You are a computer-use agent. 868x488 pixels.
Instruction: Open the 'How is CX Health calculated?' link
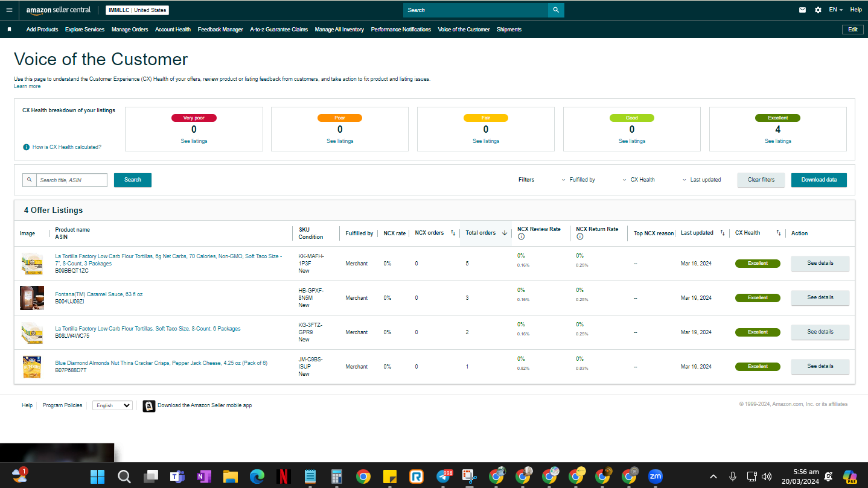tap(67, 147)
